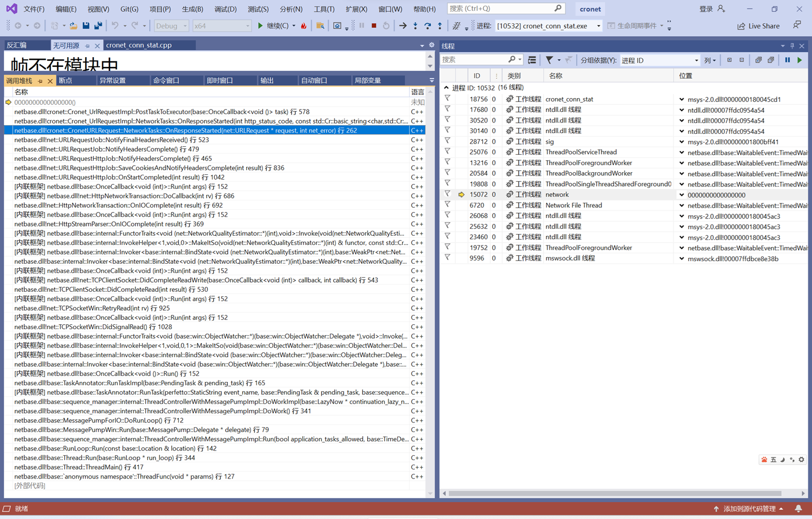This screenshot has height=519, width=812.
Task: Open the 分组依据 进程 ID dropdown
Action: point(696,60)
